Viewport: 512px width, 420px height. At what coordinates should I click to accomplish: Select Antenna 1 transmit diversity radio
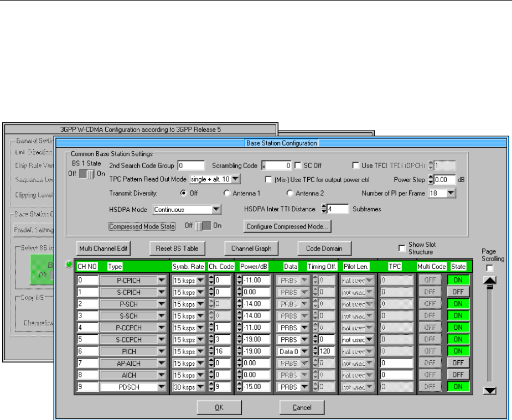pyautogui.click(x=227, y=193)
